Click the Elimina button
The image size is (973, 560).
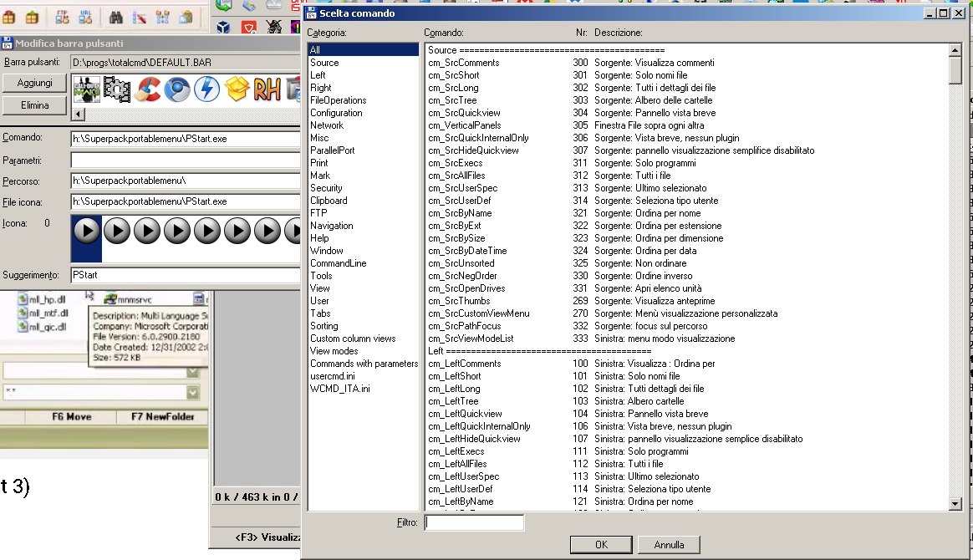click(35, 105)
